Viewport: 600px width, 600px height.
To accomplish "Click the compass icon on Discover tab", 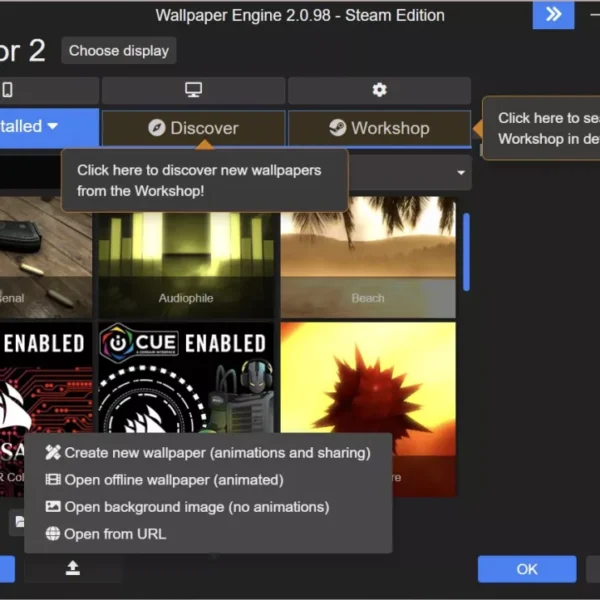I will [156, 128].
